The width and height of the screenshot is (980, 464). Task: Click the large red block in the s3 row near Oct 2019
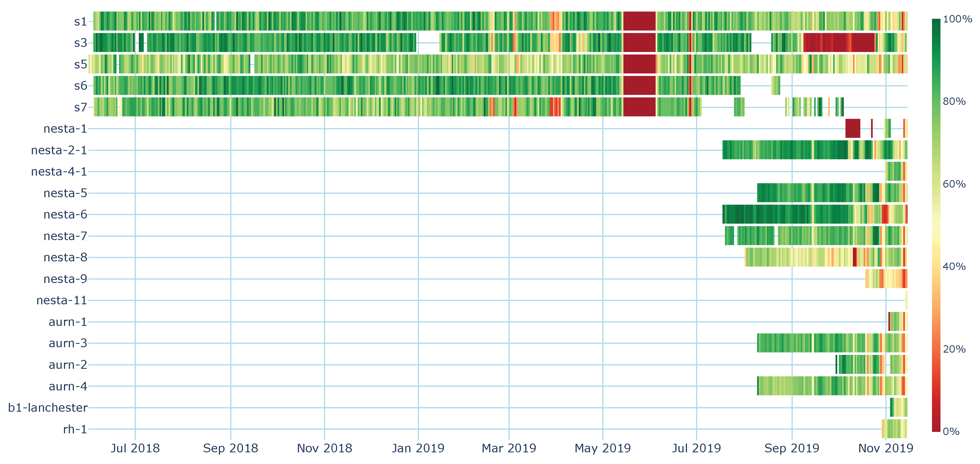coord(838,43)
